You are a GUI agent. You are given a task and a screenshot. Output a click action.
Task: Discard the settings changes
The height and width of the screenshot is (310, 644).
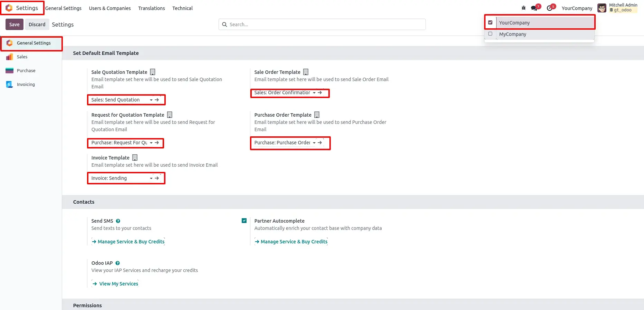37,25
